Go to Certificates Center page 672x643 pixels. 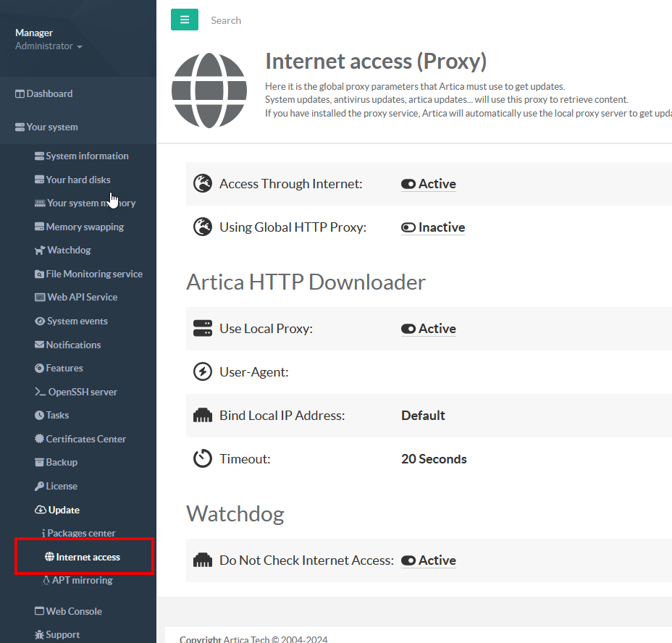coord(85,440)
